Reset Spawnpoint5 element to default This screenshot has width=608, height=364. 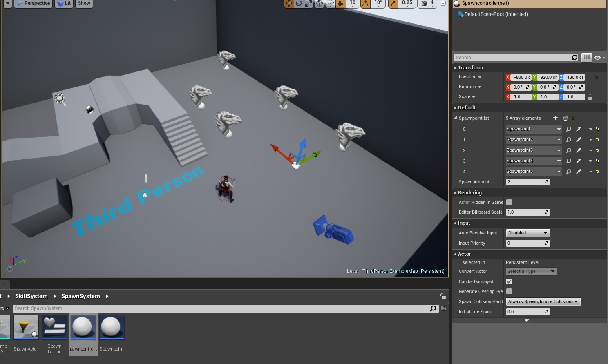tap(597, 172)
